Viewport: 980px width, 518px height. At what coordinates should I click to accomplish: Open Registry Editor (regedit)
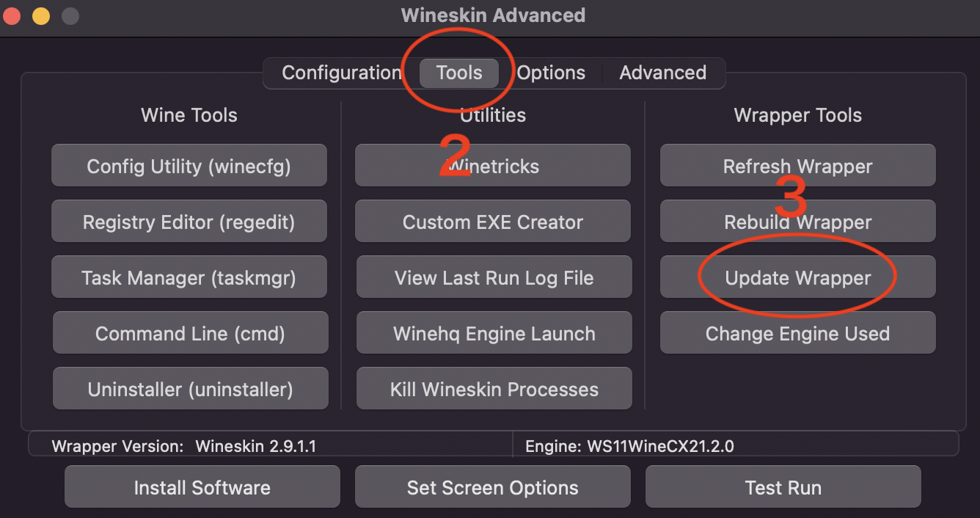tap(189, 222)
